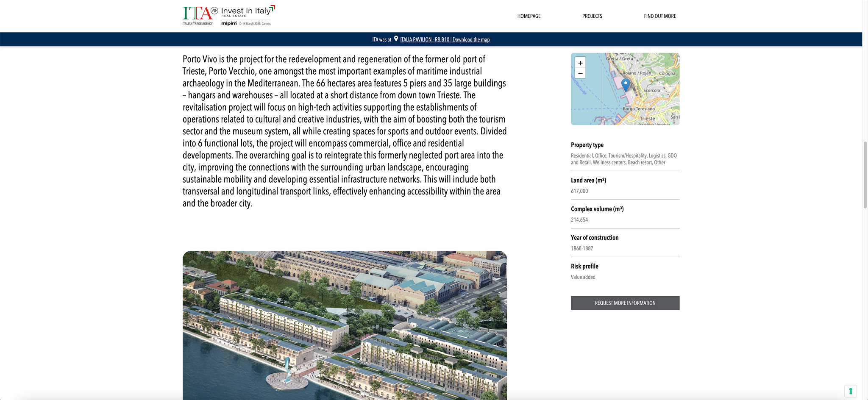Click the Scorcola area on the map
Image resolution: width=868 pixels, height=400 pixels.
[651, 90]
